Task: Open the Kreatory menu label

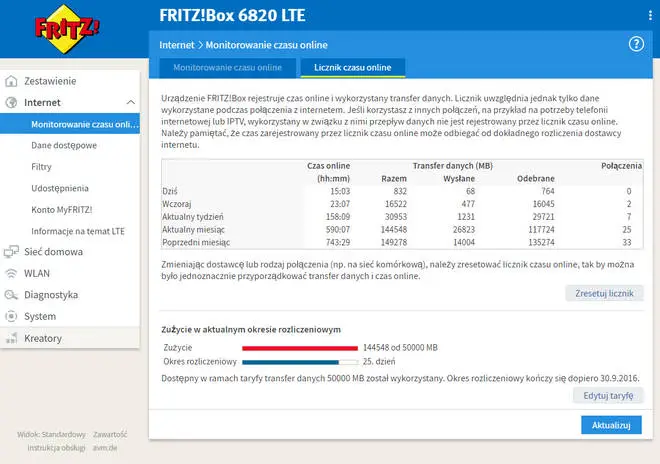Action: [x=43, y=338]
